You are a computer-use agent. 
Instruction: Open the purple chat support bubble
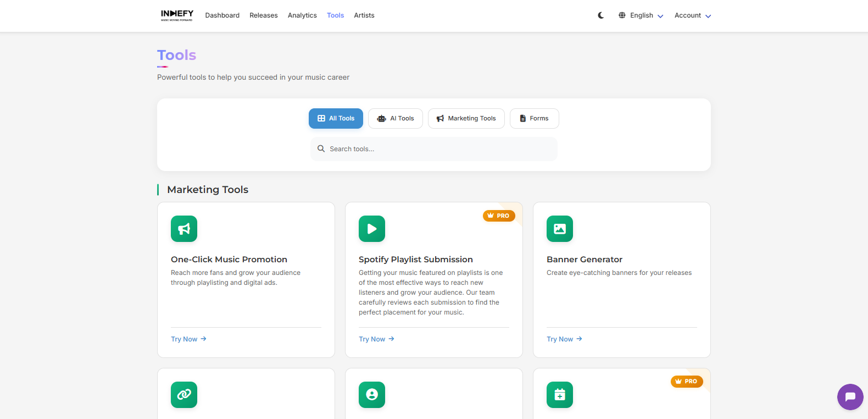pyautogui.click(x=850, y=396)
